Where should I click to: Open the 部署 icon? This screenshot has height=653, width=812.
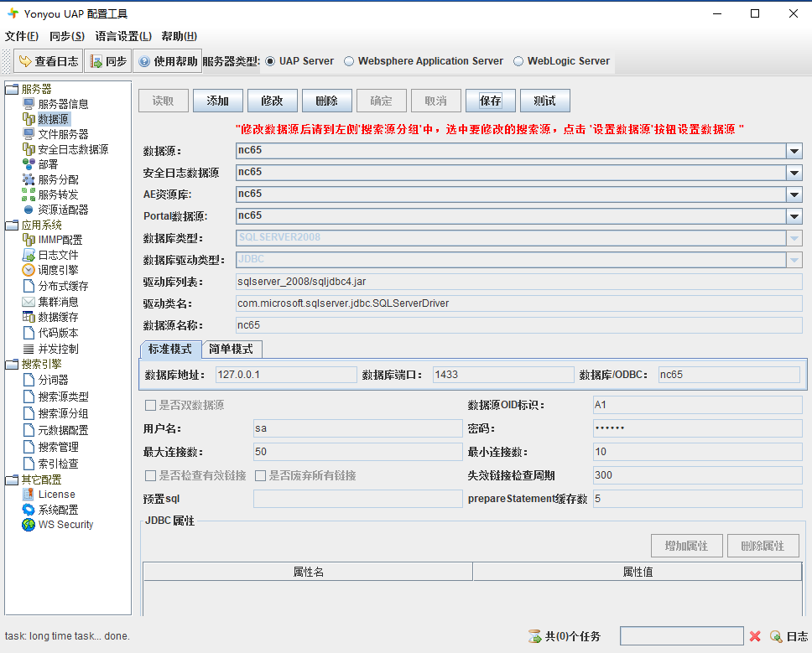tap(29, 164)
